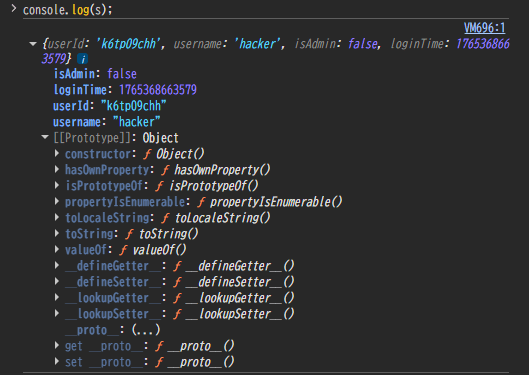Image resolution: width=529 pixels, height=375 pixels.
Task: Click the function icon beside Object()
Action: [147, 154]
